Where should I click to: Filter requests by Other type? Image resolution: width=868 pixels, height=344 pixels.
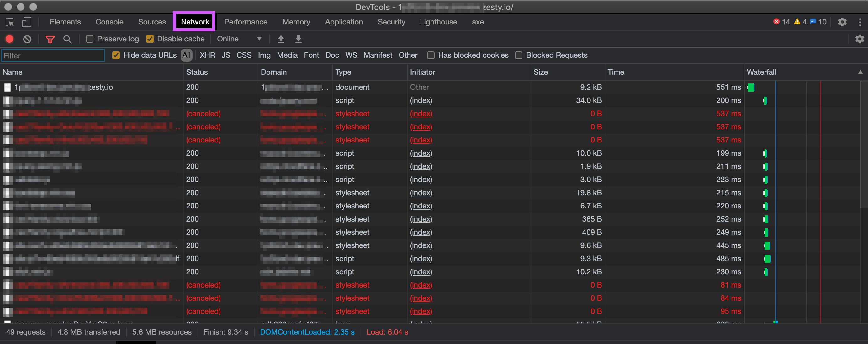pyautogui.click(x=408, y=55)
